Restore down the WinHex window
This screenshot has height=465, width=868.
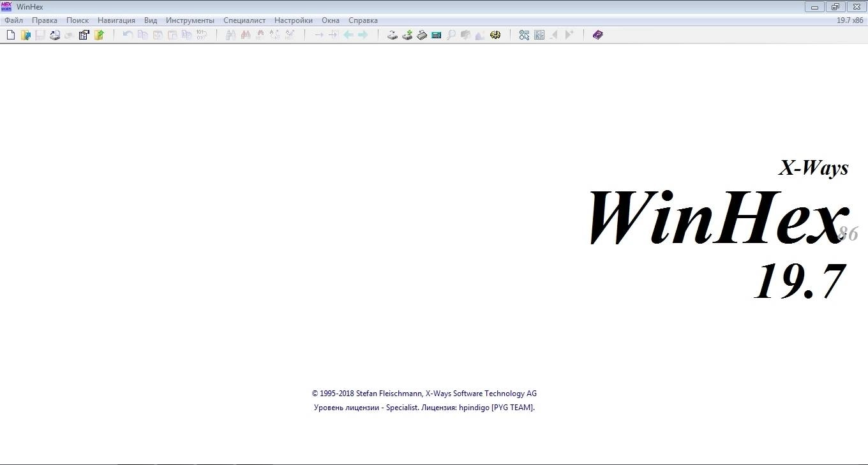click(x=835, y=7)
